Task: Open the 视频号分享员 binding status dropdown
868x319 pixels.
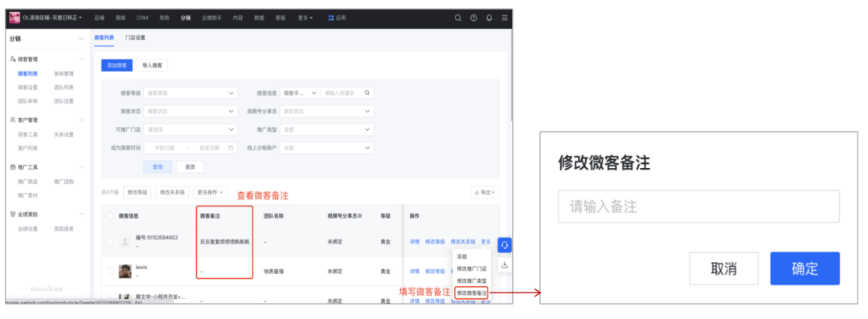Action: 327,112
